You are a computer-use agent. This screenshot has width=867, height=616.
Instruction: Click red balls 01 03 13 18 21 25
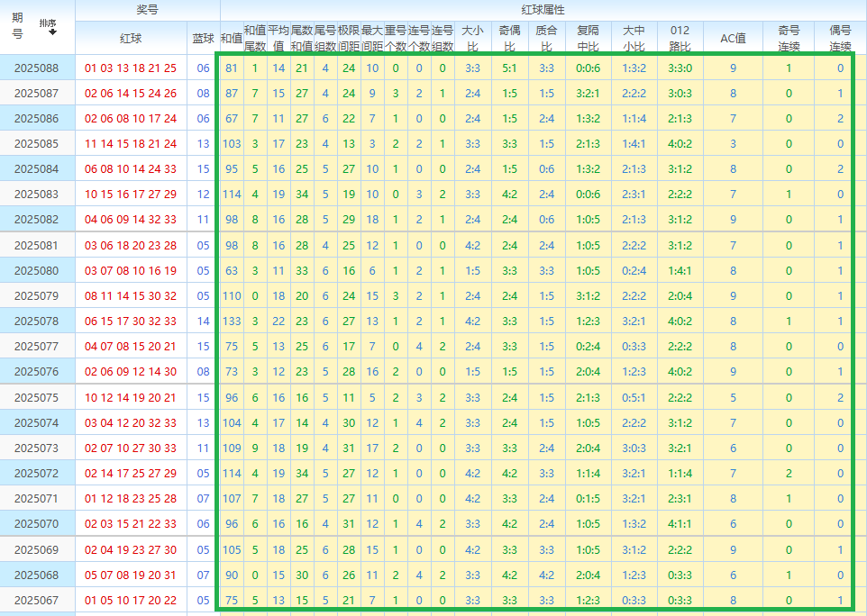click(131, 68)
